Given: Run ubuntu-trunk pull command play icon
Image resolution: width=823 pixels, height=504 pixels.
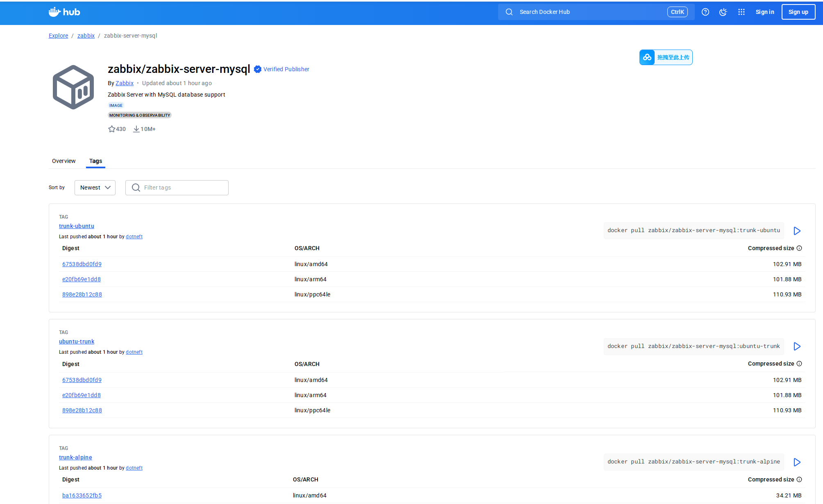Looking at the screenshot, I should [797, 346].
